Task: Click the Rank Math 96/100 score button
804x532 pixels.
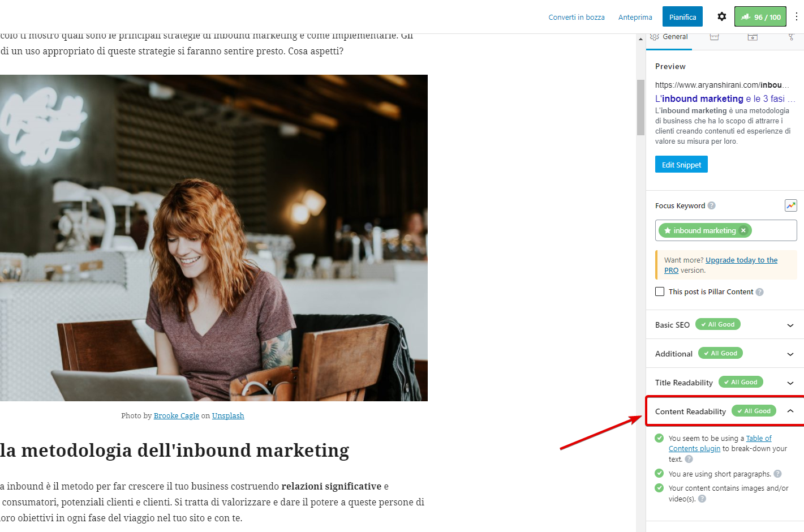Action: click(x=760, y=17)
